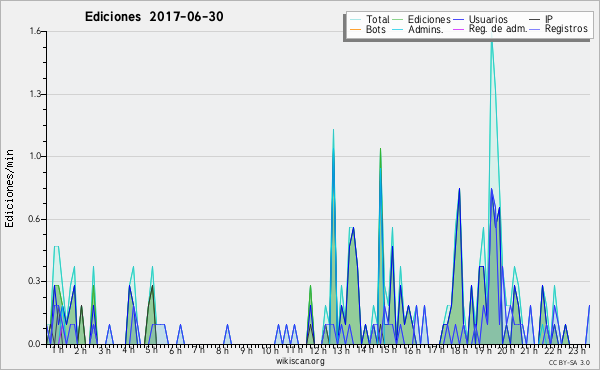The image size is (600, 370).
Task: Select the Total legend label
Action: point(377,19)
